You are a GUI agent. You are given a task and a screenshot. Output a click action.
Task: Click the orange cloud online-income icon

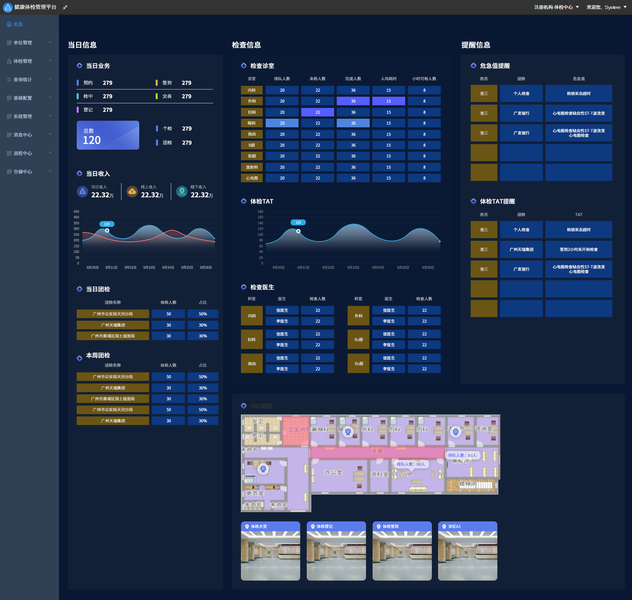pyautogui.click(x=132, y=192)
